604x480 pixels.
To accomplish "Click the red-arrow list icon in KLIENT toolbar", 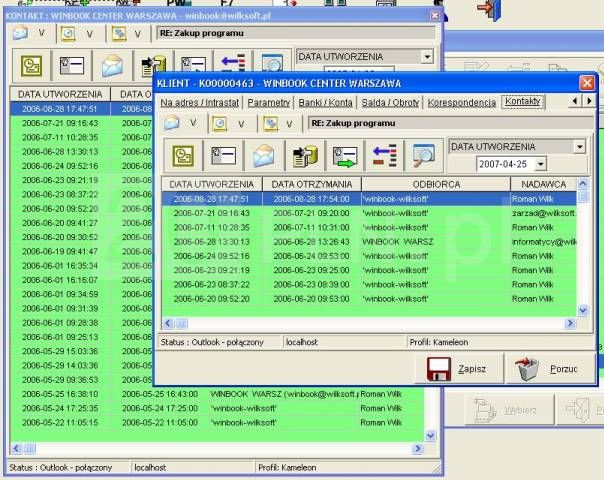I will 386,155.
